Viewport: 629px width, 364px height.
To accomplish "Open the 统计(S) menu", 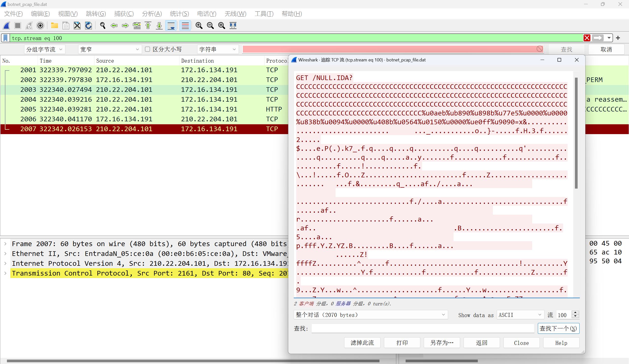I will pos(179,14).
